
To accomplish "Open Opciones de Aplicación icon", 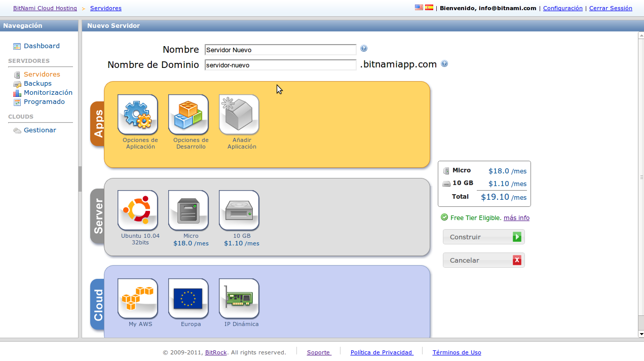I will point(138,115).
